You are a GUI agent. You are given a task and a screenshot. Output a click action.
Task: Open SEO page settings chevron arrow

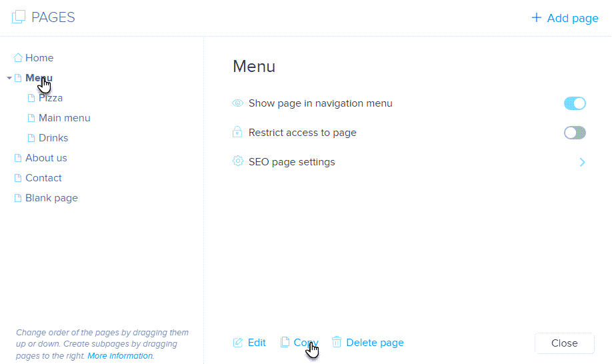pyautogui.click(x=582, y=162)
